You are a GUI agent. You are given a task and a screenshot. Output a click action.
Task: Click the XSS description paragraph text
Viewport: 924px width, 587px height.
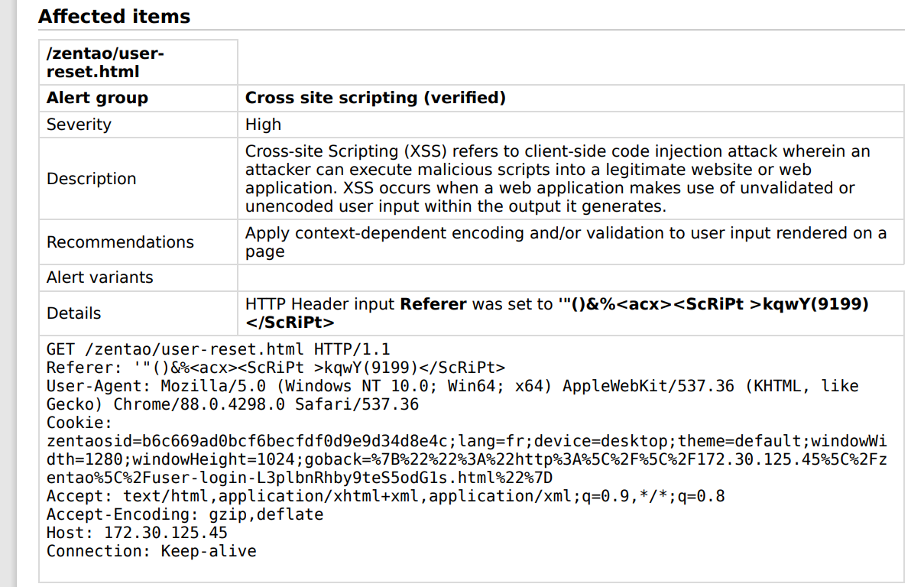(x=557, y=179)
